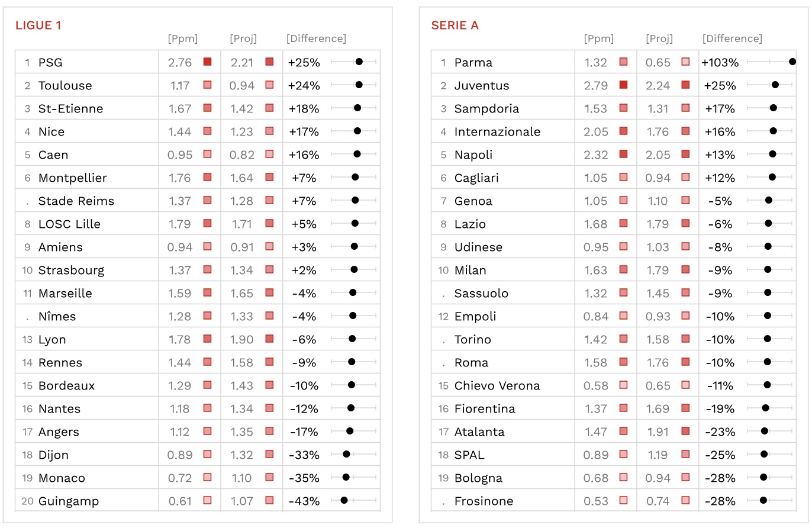Click Napoli's Proj red square
The width and height of the screenshot is (812, 528).
click(x=685, y=154)
